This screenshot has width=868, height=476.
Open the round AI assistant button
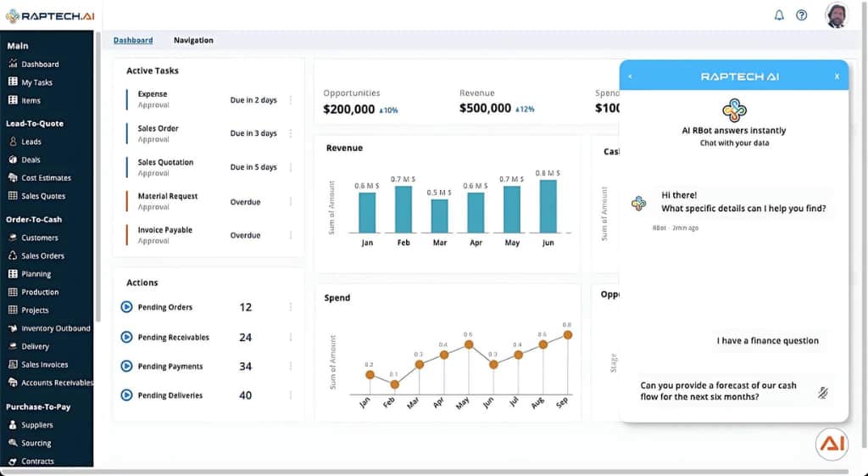tap(832, 445)
